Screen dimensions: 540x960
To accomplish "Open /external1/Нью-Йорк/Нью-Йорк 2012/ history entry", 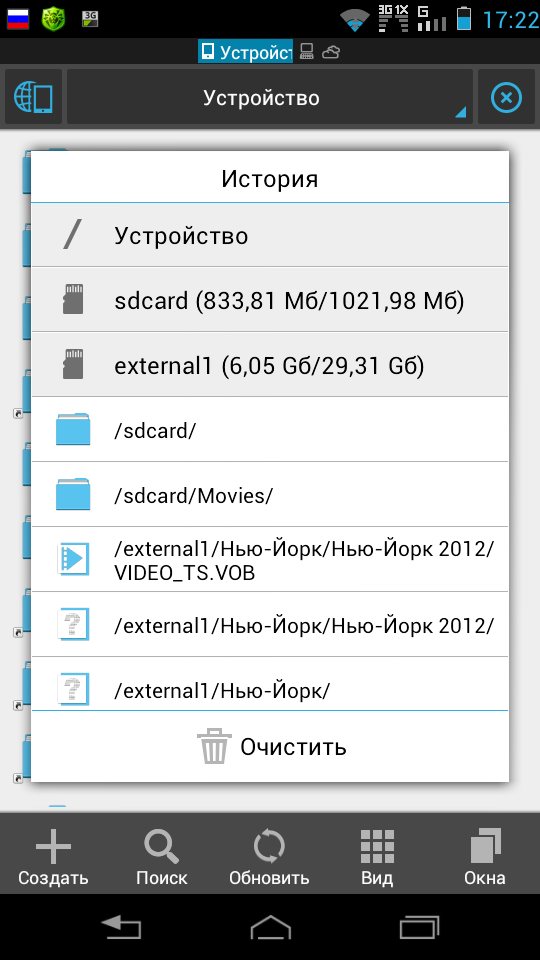I will (270, 624).
